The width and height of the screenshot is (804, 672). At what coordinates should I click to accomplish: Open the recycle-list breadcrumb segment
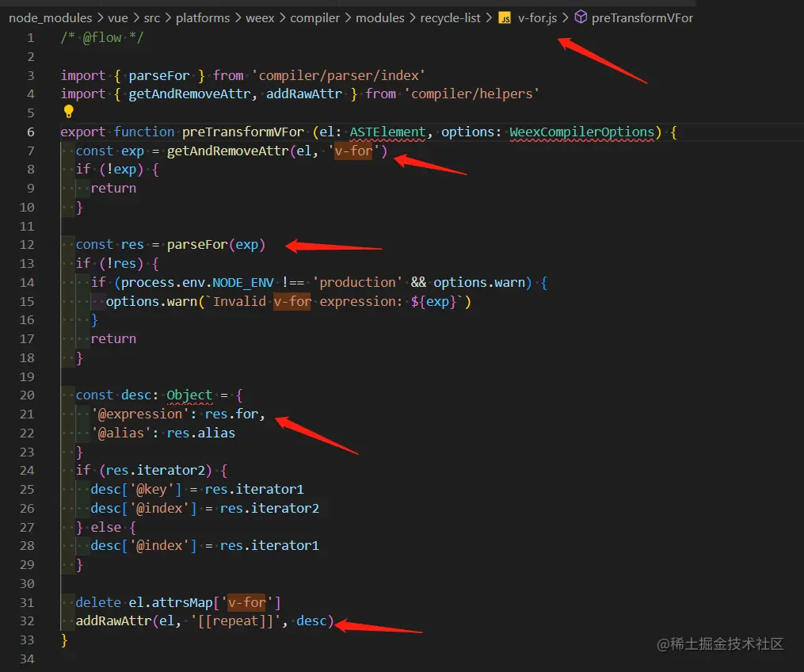(x=450, y=18)
